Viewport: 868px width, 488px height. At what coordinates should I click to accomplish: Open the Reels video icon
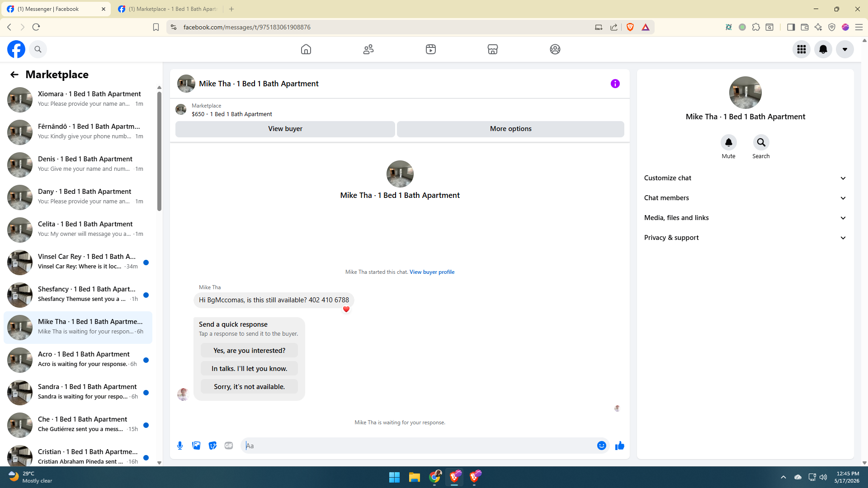click(x=431, y=49)
